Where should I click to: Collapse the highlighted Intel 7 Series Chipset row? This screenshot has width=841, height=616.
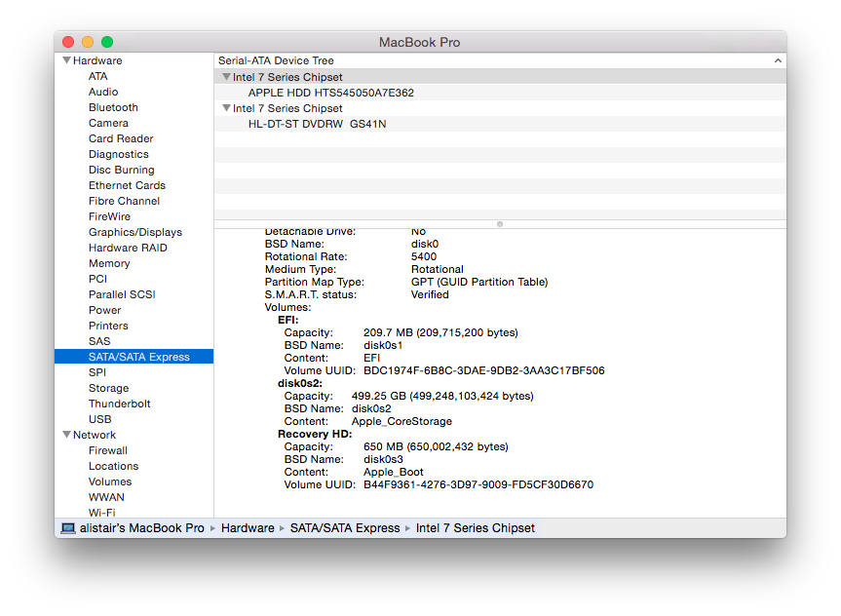click(x=226, y=77)
